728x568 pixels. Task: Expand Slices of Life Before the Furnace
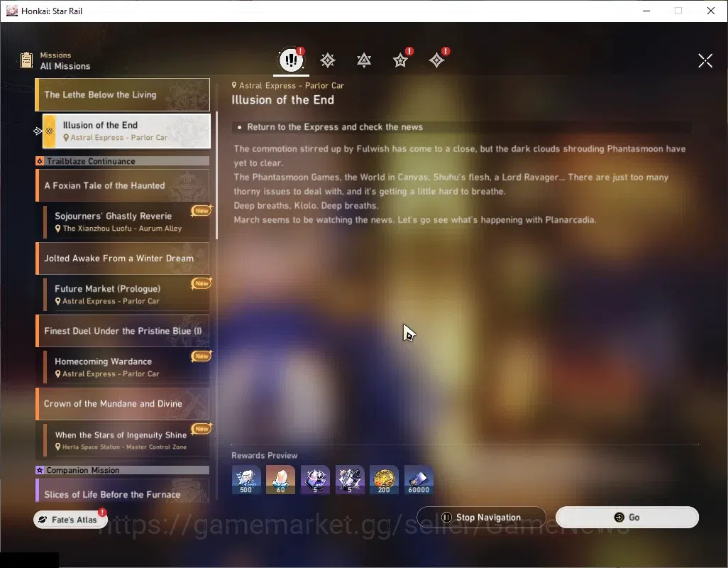click(x=123, y=491)
